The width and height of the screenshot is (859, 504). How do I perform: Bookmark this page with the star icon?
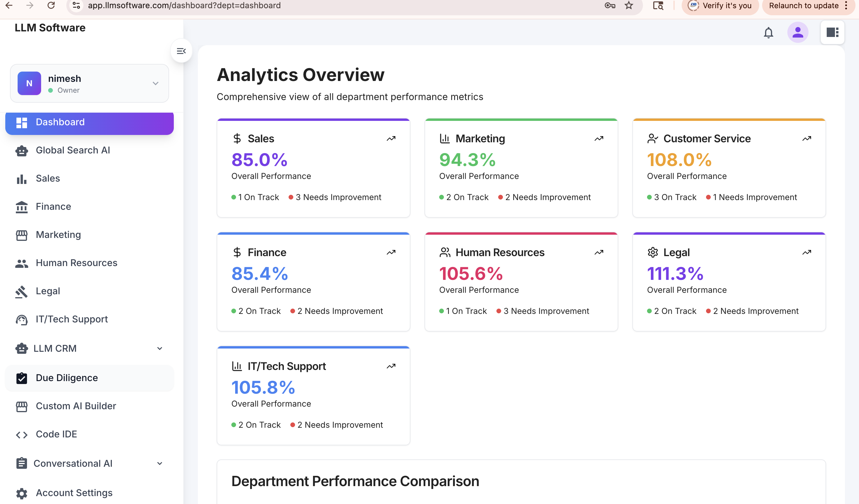point(629,6)
